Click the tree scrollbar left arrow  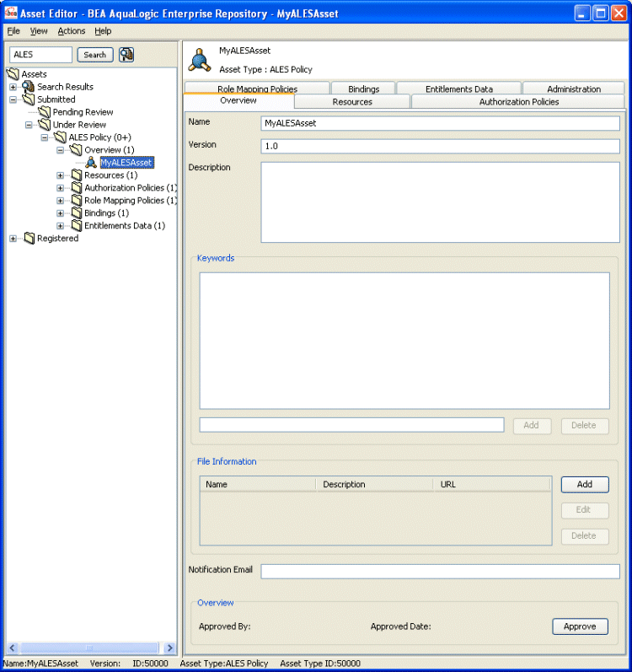click(x=13, y=648)
